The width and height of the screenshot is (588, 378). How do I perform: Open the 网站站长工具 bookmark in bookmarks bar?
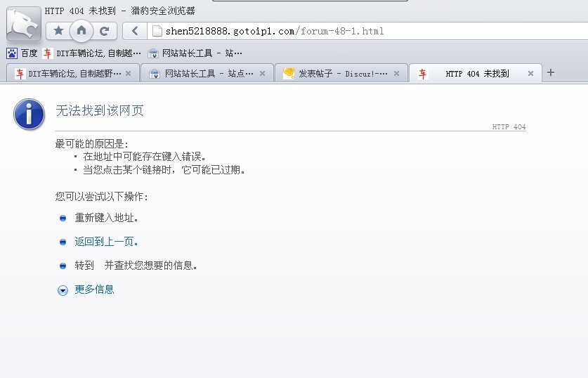click(x=195, y=53)
